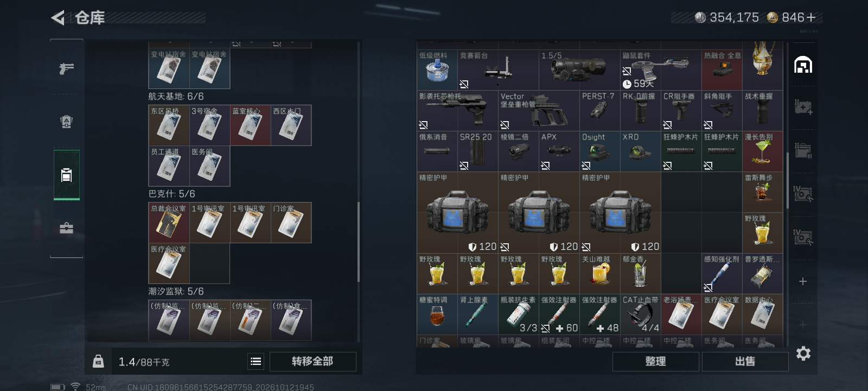The height and width of the screenshot is (391, 868).
Task: Click the 354,175 currency balance
Action: pos(727,17)
